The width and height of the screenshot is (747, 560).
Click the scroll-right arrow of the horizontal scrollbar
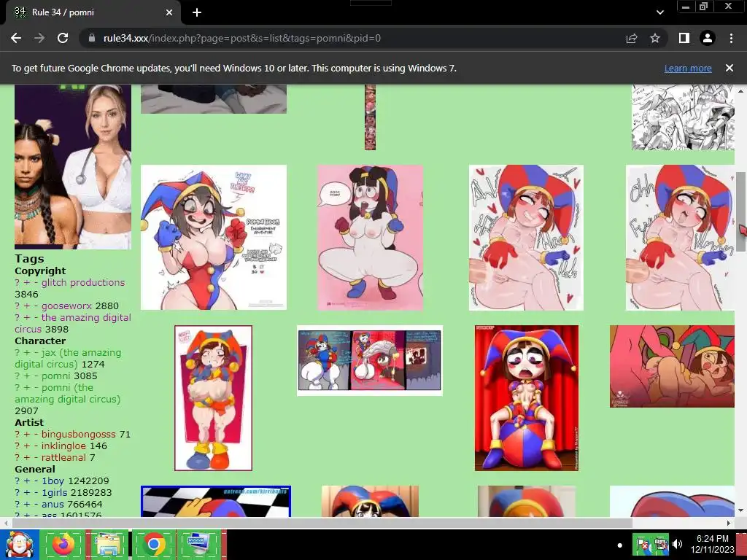click(729, 523)
